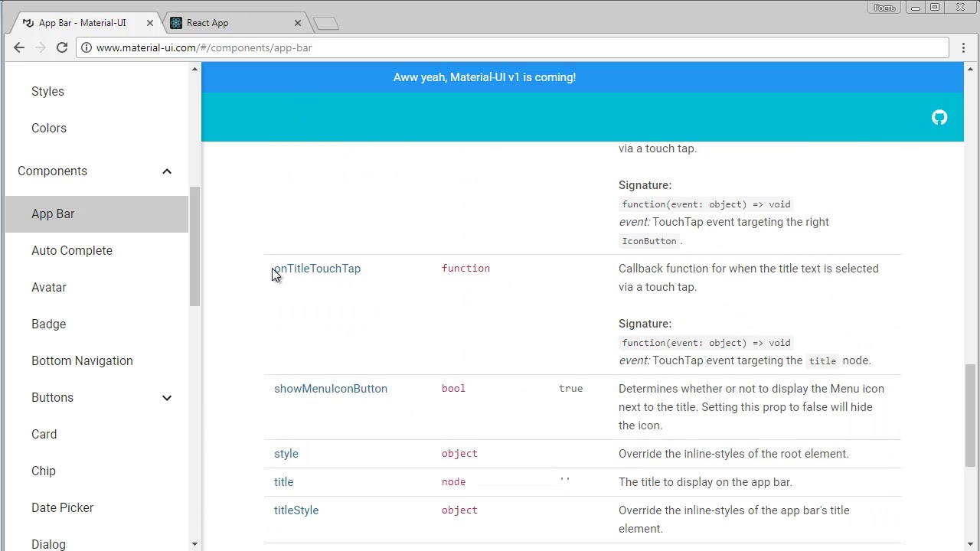Screen dimensions: 980x551
Task: Open Auto Complete component page
Action: 72,250
